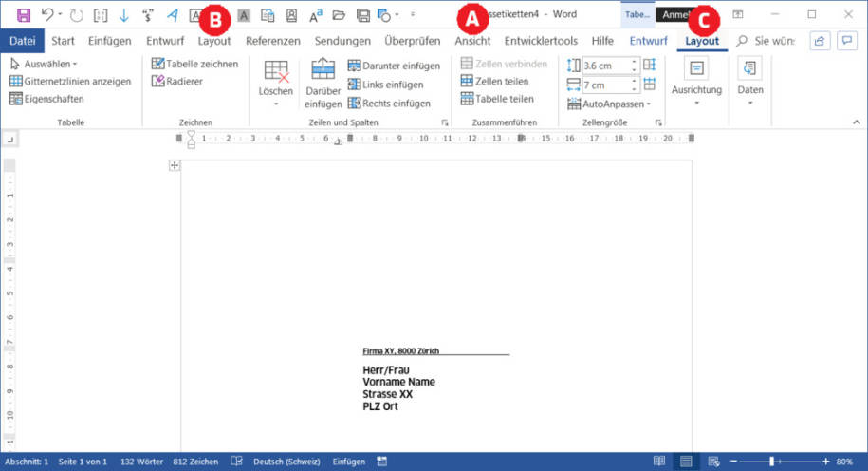Open the undo history dropdown arrow
Image resolution: width=868 pixels, height=471 pixels.
pyautogui.click(x=60, y=15)
